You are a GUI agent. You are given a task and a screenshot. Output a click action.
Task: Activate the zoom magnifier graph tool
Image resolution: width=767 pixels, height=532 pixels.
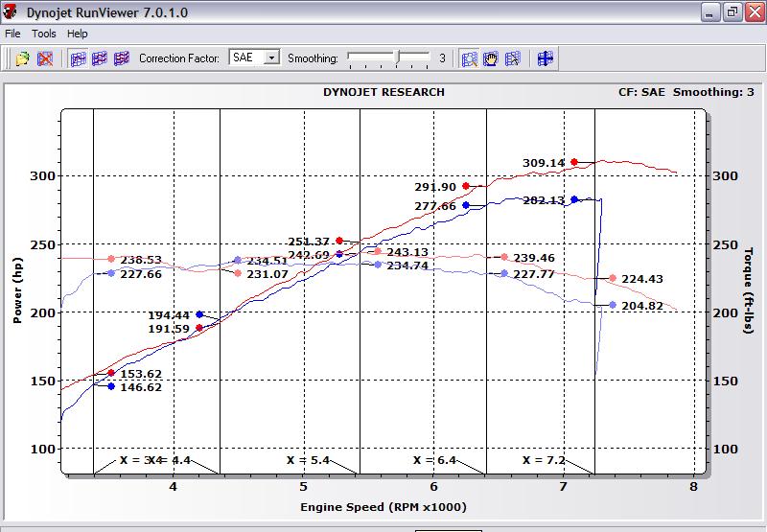[469, 58]
